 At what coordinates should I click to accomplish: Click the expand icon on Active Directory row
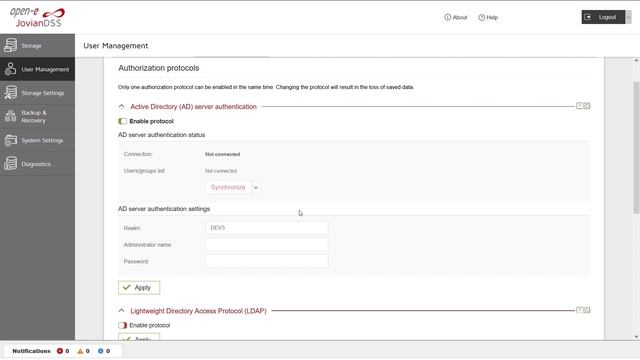coord(587,106)
